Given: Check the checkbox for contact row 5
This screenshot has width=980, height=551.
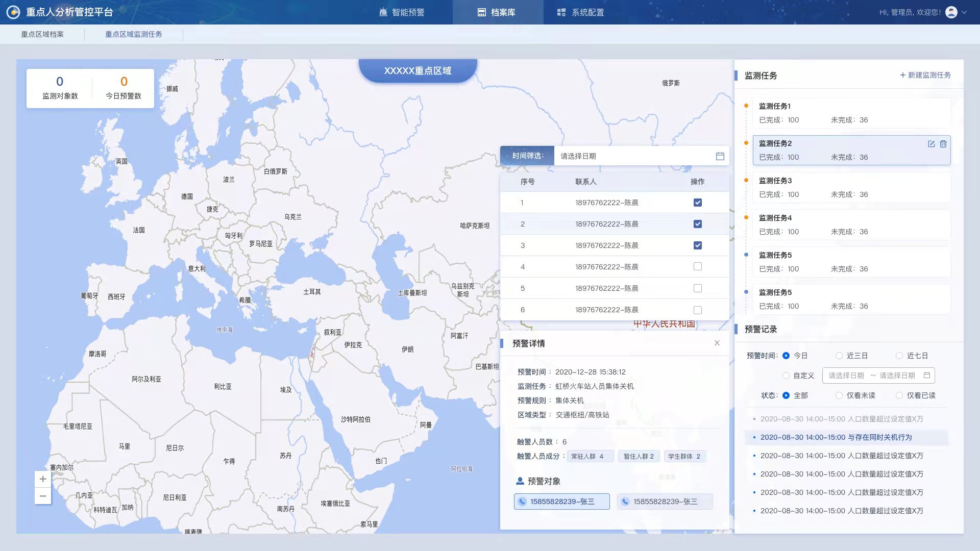Looking at the screenshot, I should (698, 288).
